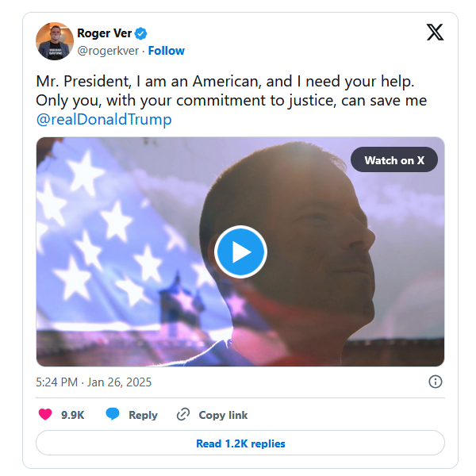
Task: Click the blue verified badge
Action: tap(141, 33)
